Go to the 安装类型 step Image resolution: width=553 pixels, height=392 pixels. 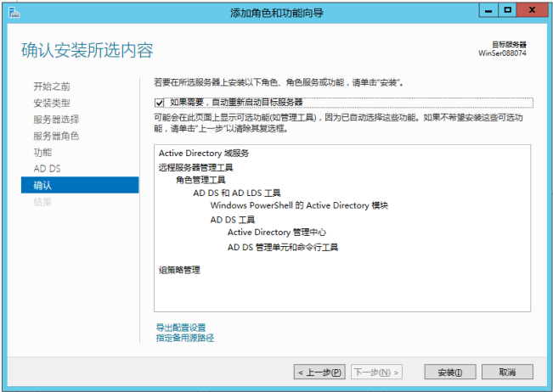click(52, 103)
